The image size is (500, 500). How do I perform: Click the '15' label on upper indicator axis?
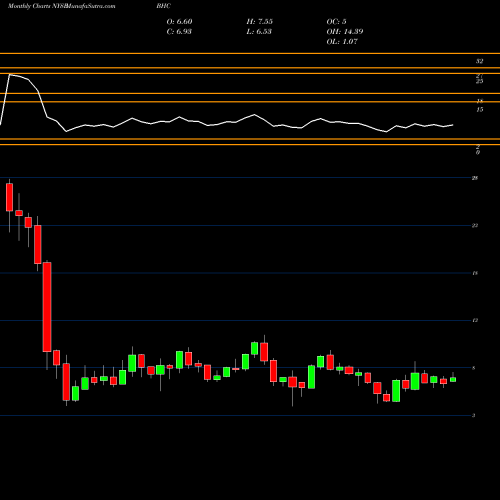pos(479,109)
